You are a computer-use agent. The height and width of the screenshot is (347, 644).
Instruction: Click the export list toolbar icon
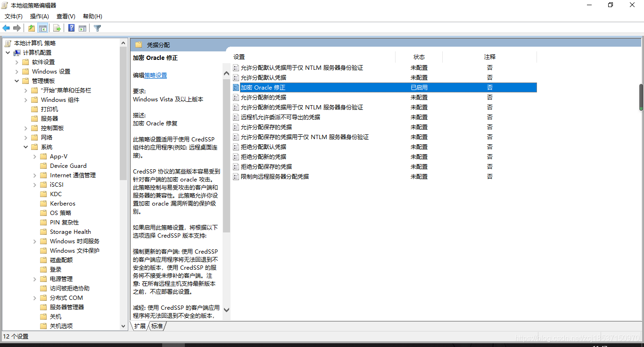(x=57, y=28)
